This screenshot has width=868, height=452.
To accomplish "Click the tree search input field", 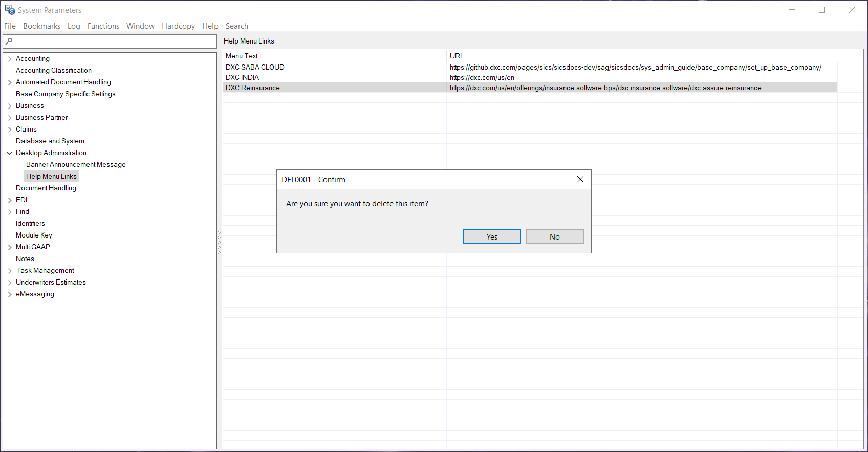I will pos(110,41).
